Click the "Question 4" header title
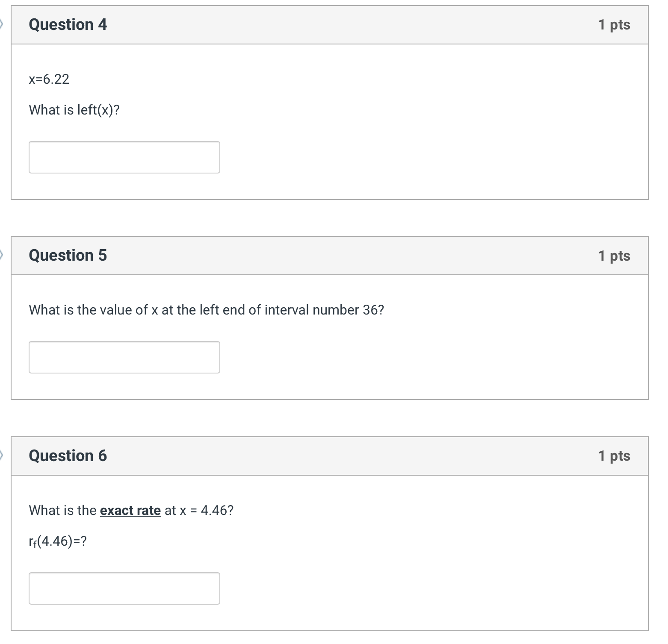The image size is (668, 644). point(68,25)
